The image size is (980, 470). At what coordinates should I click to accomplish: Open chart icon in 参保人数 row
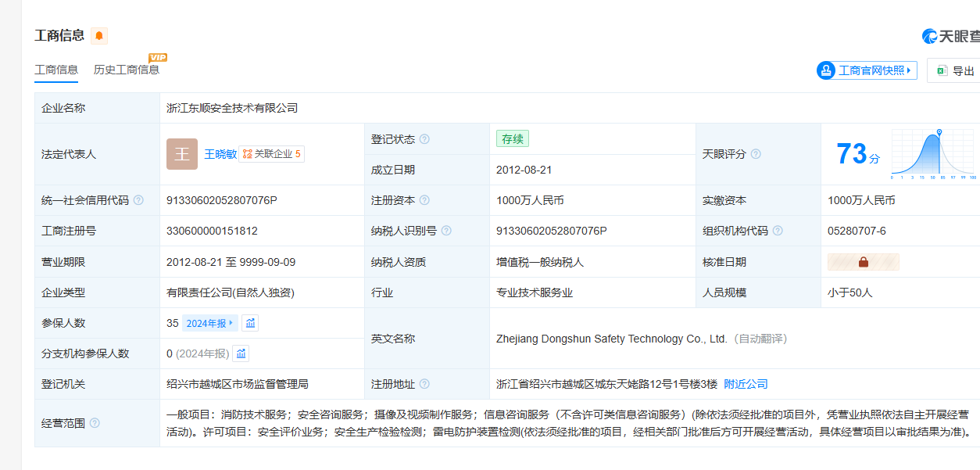[x=250, y=323]
